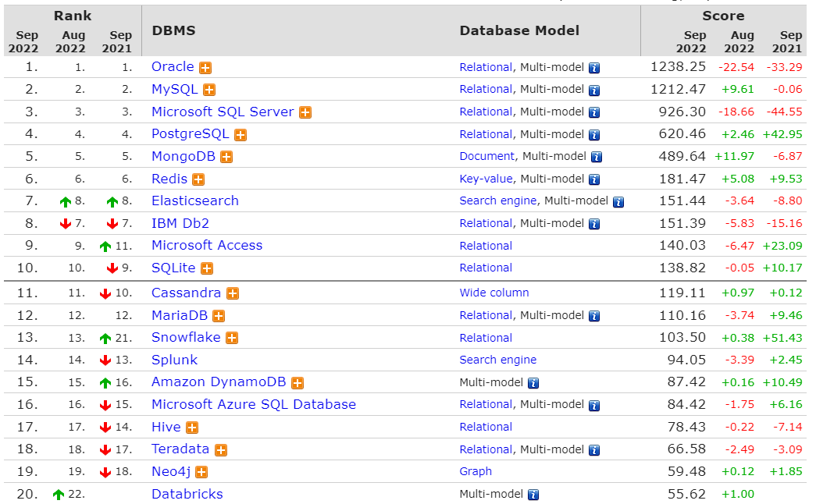Viewport: 816px width, 504px height.
Task: Click the plus icon next to Snowflake
Action: [x=232, y=339]
